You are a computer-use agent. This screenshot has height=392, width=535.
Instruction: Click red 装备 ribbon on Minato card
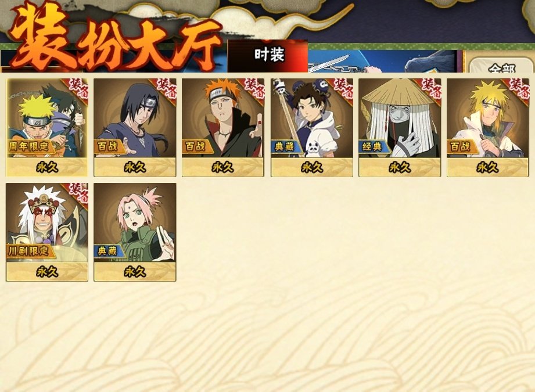pyautogui.click(x=519, y=88)
